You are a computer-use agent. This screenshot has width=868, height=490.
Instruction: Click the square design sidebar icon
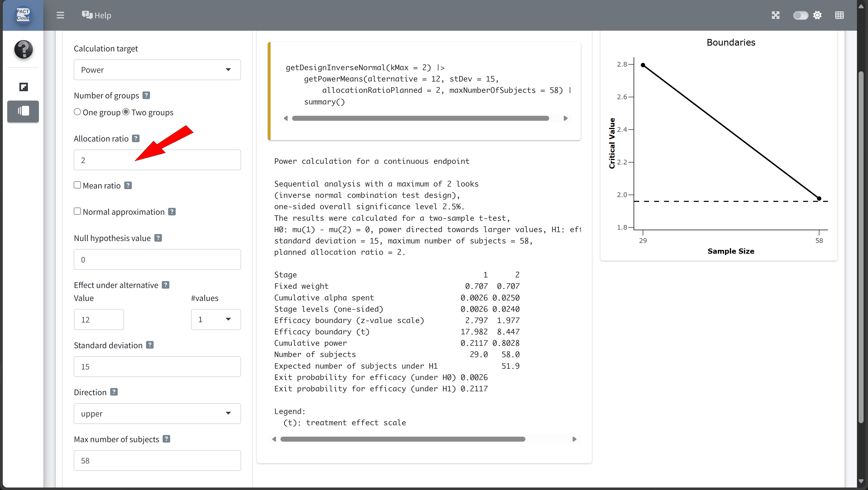click(x=23, y=87)
